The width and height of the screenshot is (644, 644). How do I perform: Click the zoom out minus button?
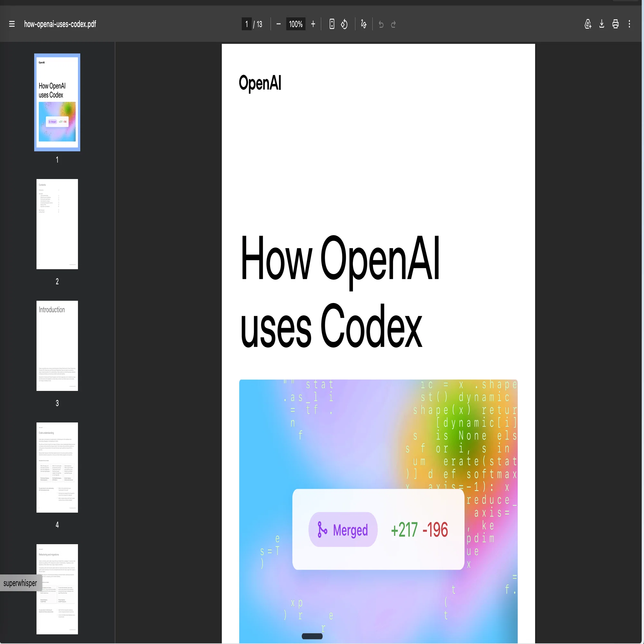click(x=278, y=24)
